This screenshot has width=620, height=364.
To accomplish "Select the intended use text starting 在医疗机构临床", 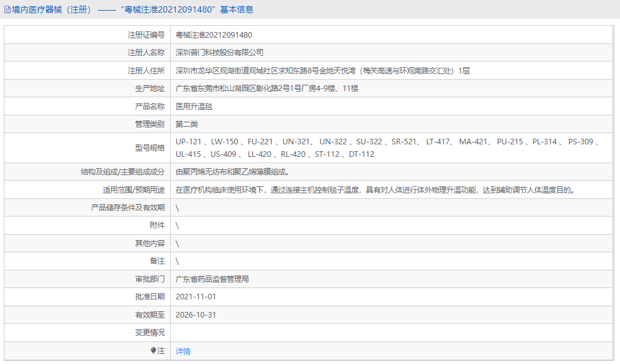I will point(375,190).
